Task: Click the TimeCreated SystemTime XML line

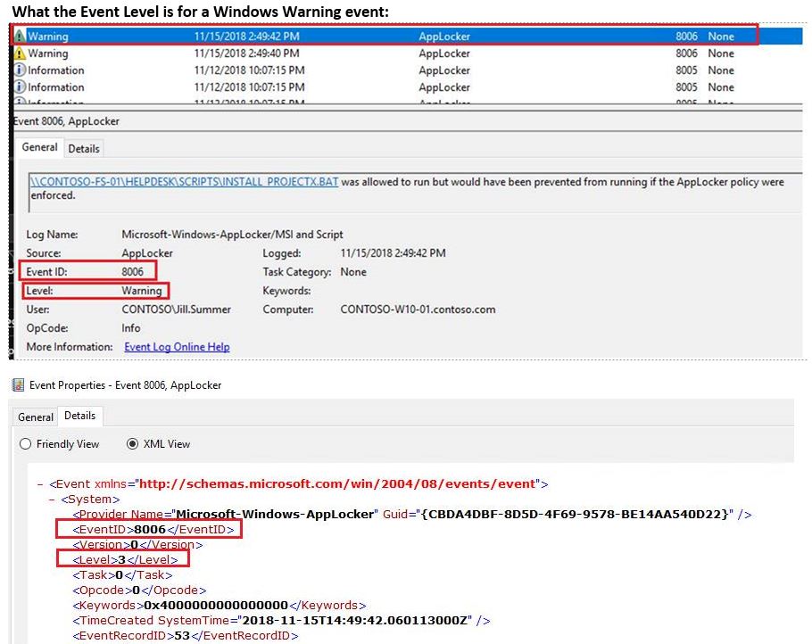Action: [281, 620]
